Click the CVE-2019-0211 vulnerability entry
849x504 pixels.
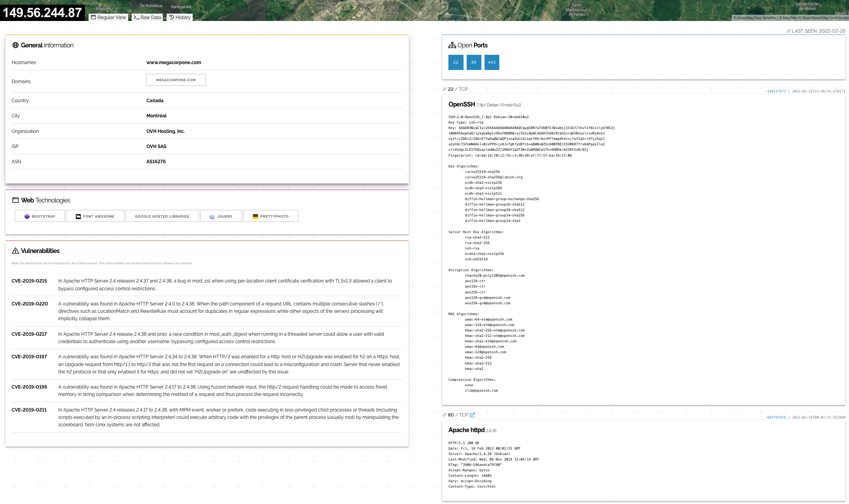pyautogui.click(x=29, y=410)
